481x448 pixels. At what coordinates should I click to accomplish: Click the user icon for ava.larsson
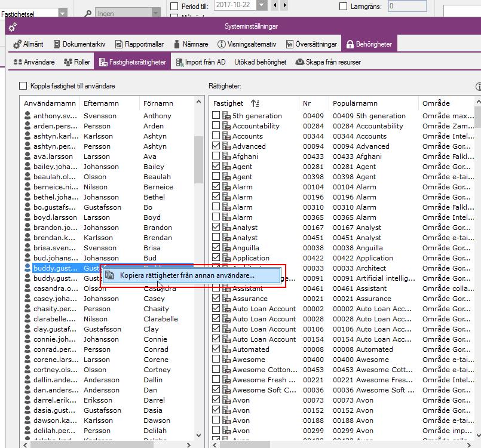[27, 157]
